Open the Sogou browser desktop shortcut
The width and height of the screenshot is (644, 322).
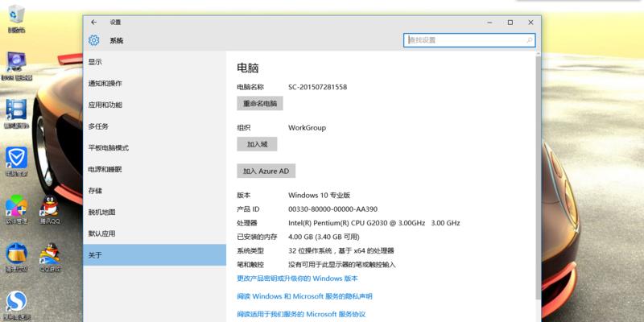(x=16, y=305)
